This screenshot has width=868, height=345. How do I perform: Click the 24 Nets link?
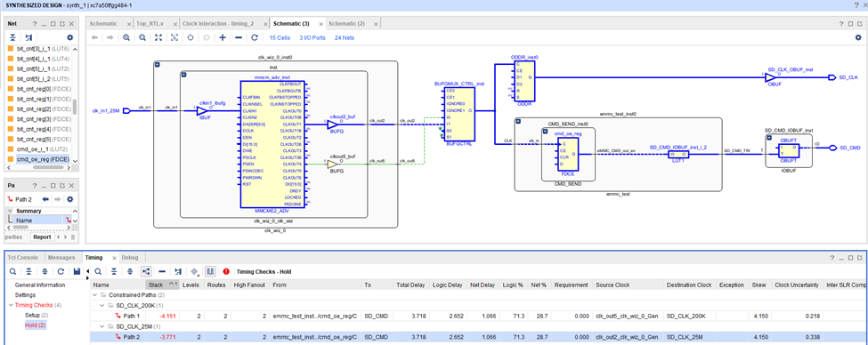coord(345,38)
